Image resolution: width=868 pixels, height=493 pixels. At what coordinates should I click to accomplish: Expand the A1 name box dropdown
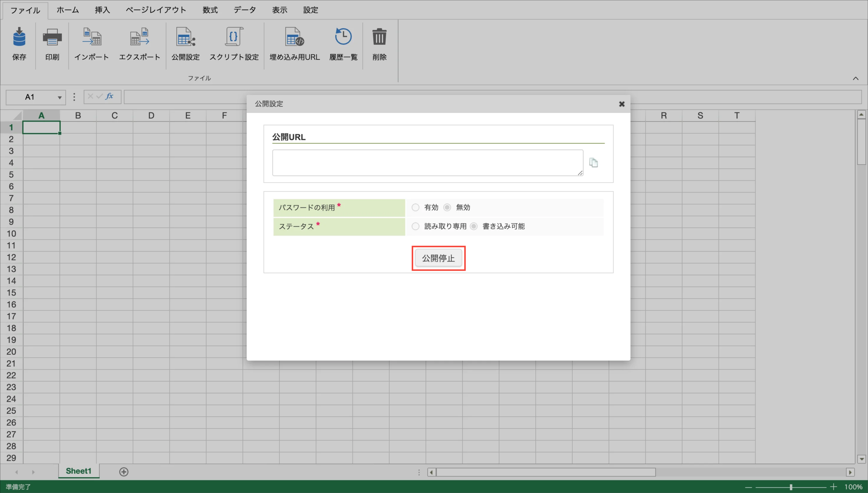[x=60, y=97]
